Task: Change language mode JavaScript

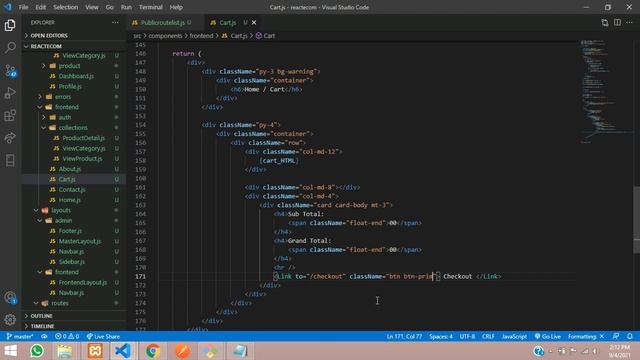Action: click(x=514, y=336)
